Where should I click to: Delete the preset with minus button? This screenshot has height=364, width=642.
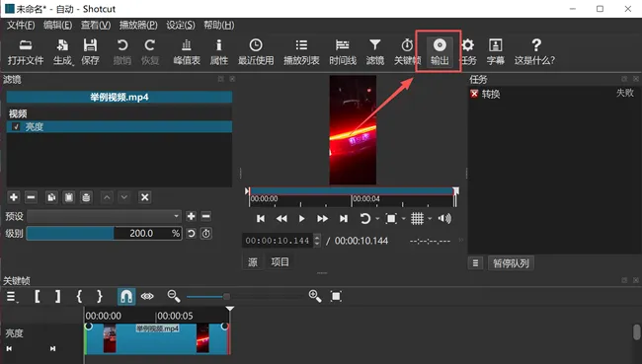coord(206,216)
